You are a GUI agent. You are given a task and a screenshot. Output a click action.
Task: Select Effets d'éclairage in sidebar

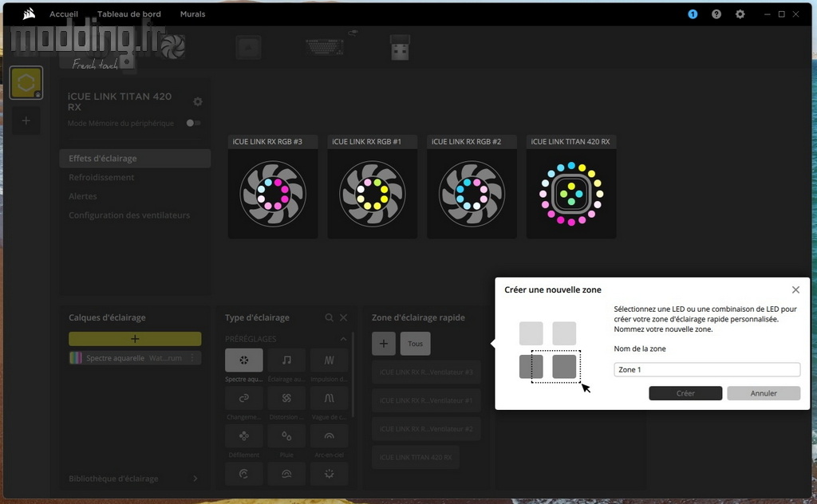(135, 158)
